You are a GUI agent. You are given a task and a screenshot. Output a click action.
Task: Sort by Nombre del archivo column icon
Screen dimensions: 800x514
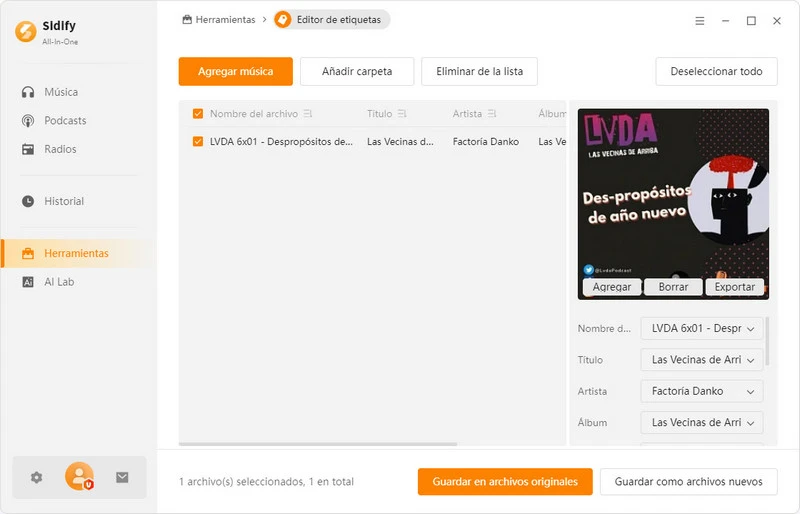coord(308,113)
